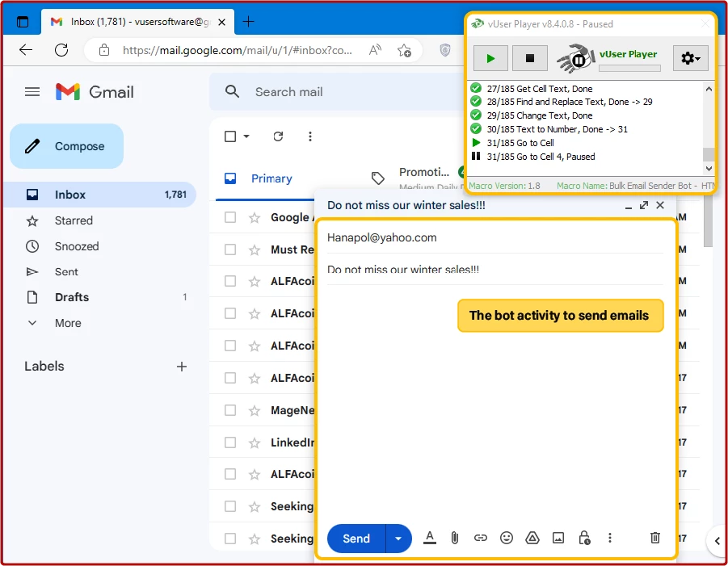728x566 pixels.
Task: Select log entry '29/185 Change Text, Done'
Action: (x=540, y=115)
